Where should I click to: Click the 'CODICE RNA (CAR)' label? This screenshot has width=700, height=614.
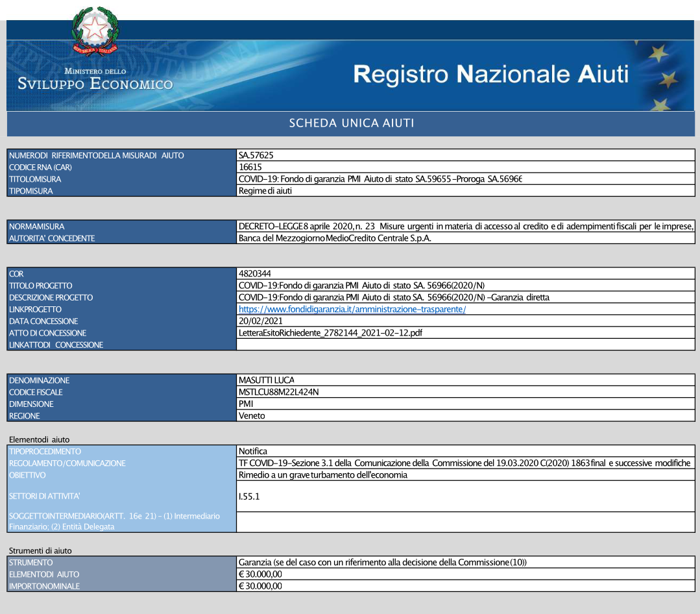(x=40, y=167)
